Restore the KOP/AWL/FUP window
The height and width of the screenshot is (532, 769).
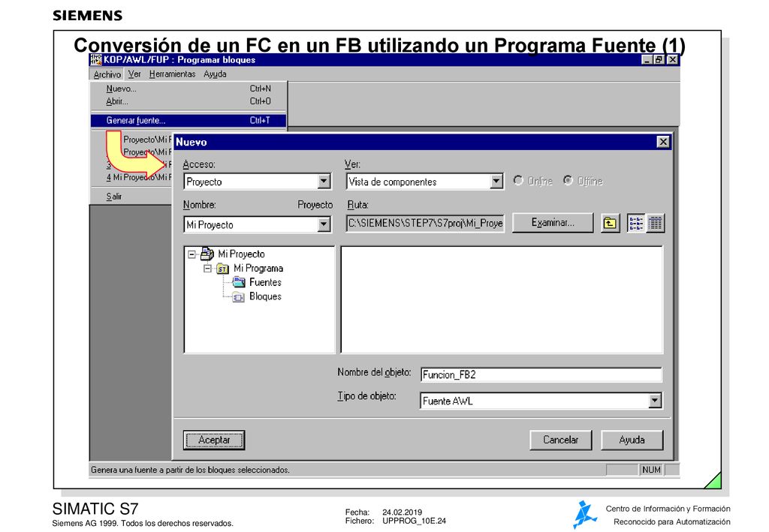[x=659, y=60]
